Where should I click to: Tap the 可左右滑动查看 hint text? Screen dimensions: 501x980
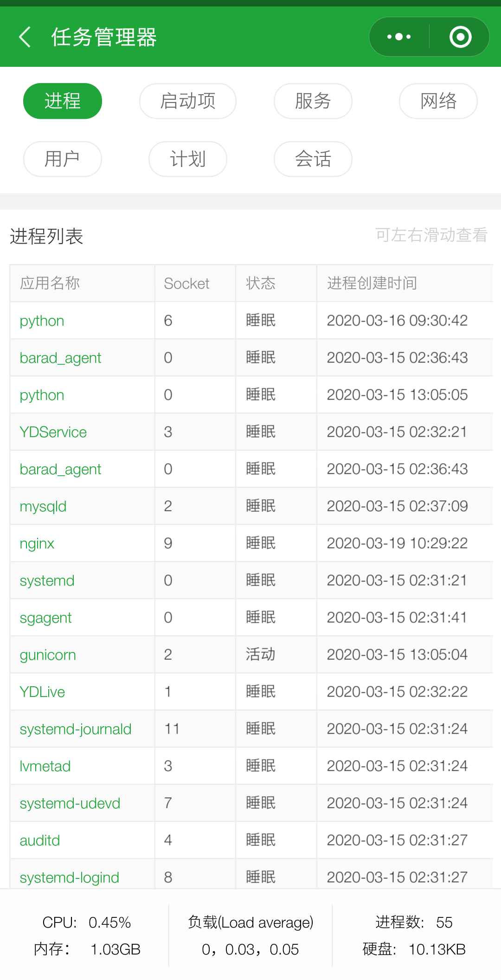431,236
